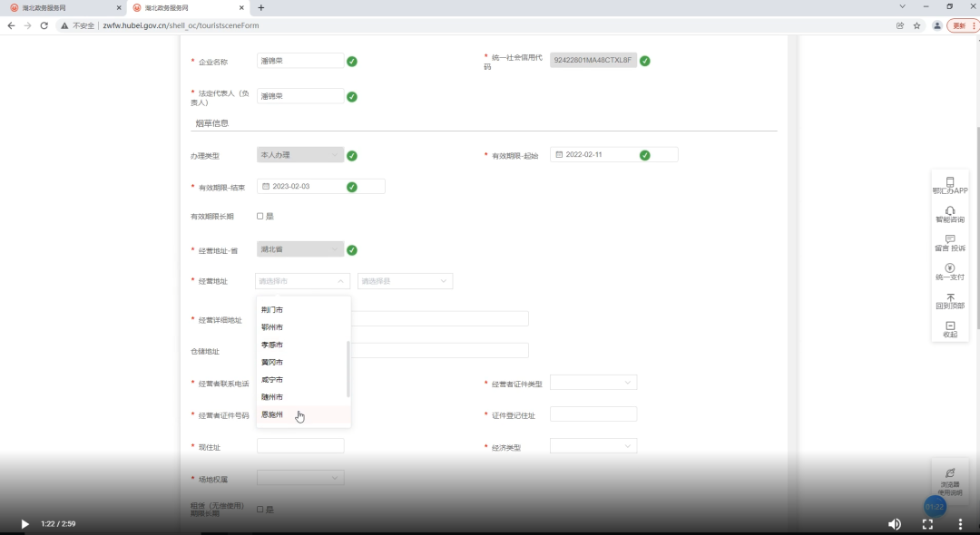Image resolution: width=980 pixels, height=535 pixels.
Task: Select 黄冈市 from the city list
Action: 304,362
